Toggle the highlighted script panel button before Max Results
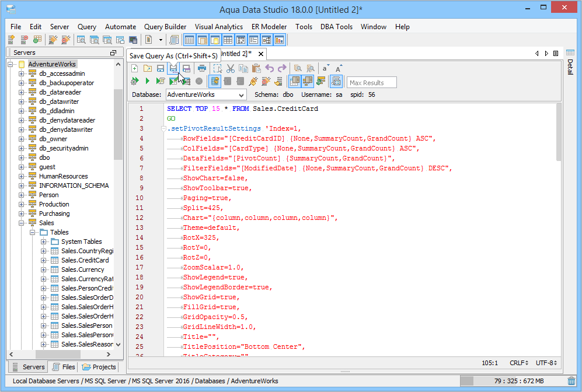This screenshot has height=392, width=582. pyautogui.click(x=336, y=81)
